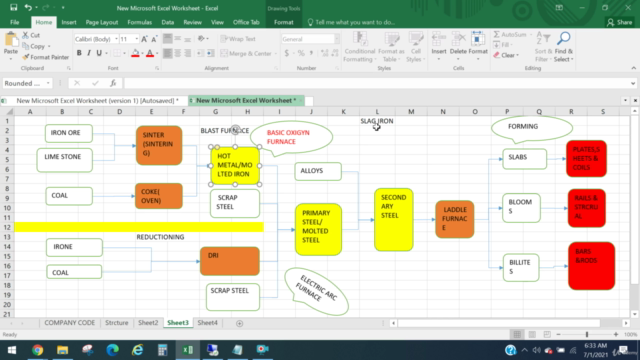Switch to the Page Layout tab

point(102,22)
